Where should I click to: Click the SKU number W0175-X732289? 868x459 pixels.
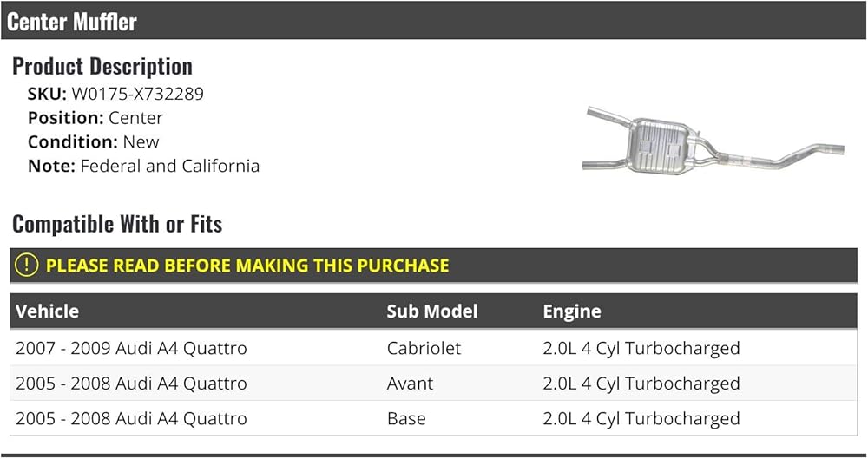[137, 94]
